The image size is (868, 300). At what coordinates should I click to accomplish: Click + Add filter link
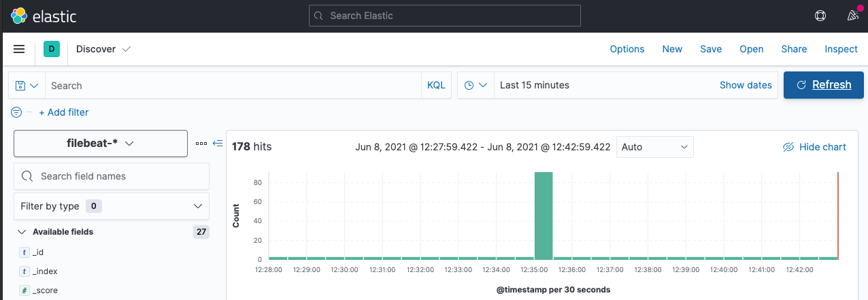pos(63,112)
